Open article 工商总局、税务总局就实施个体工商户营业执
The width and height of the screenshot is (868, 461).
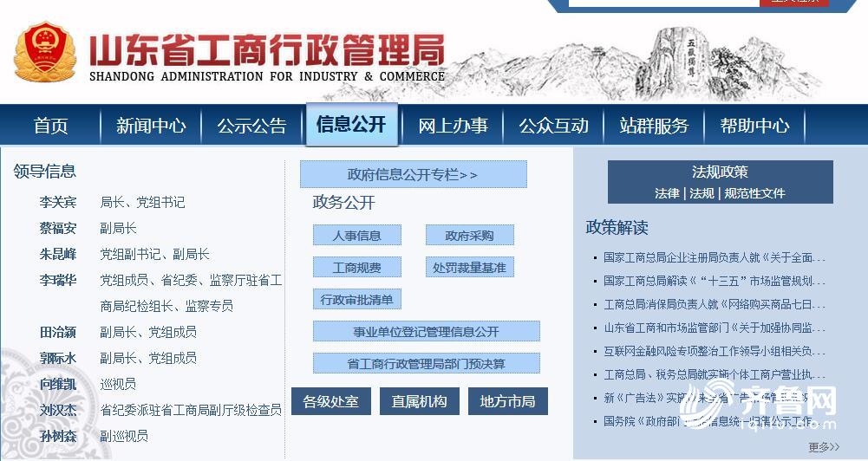click(x=715, y=374)
